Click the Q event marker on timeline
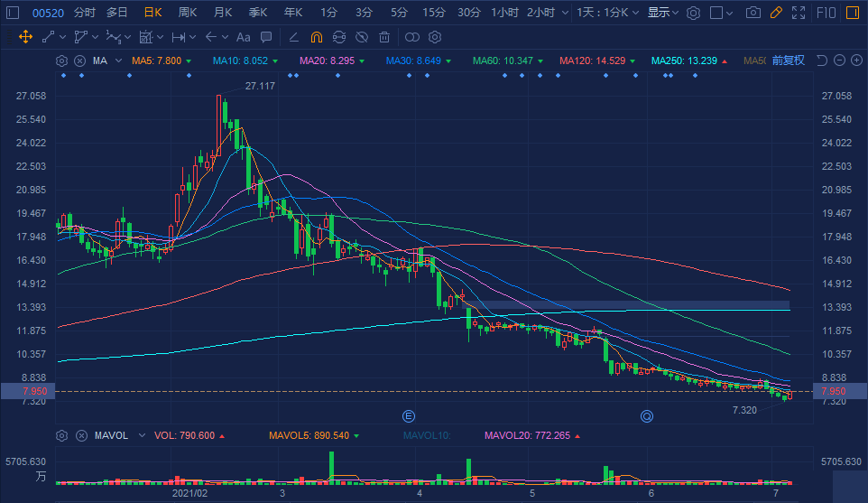 647,416
